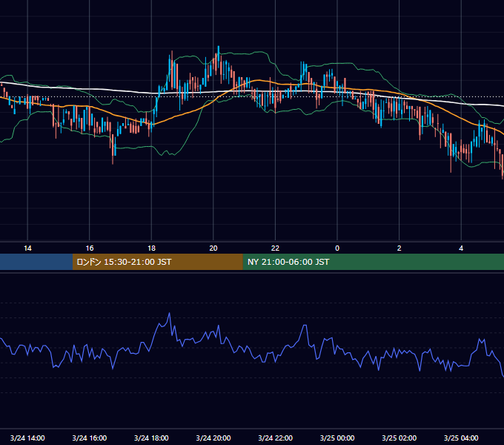504x445 pixels.
Task: Click the NY 21:00-06:00 JST session bar
Action: [373, 262]
